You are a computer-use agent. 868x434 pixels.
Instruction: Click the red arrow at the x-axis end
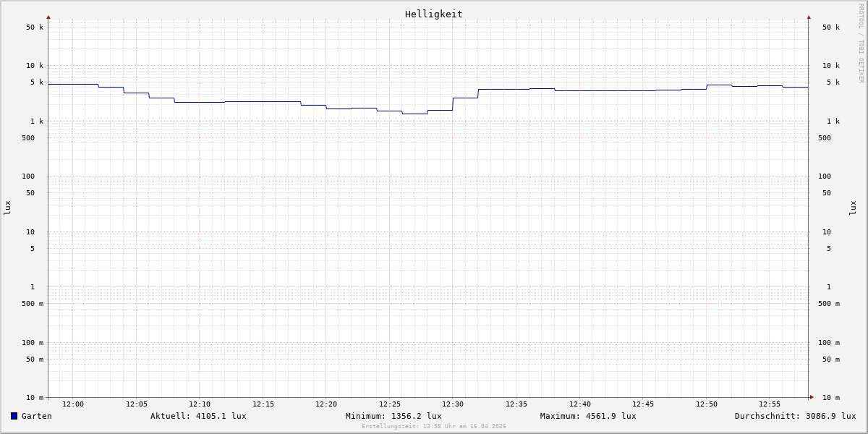coord(812,397)
